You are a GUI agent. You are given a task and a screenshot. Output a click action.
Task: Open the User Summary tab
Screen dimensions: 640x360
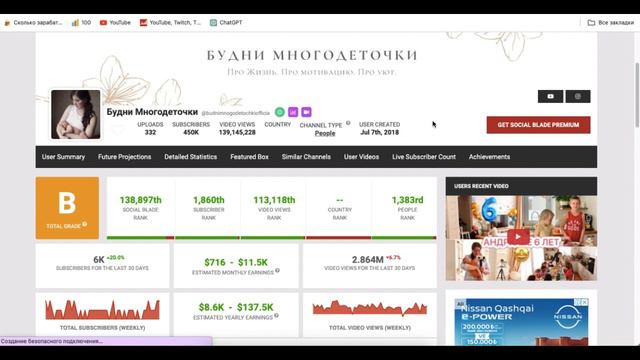(x=63, y=157)
